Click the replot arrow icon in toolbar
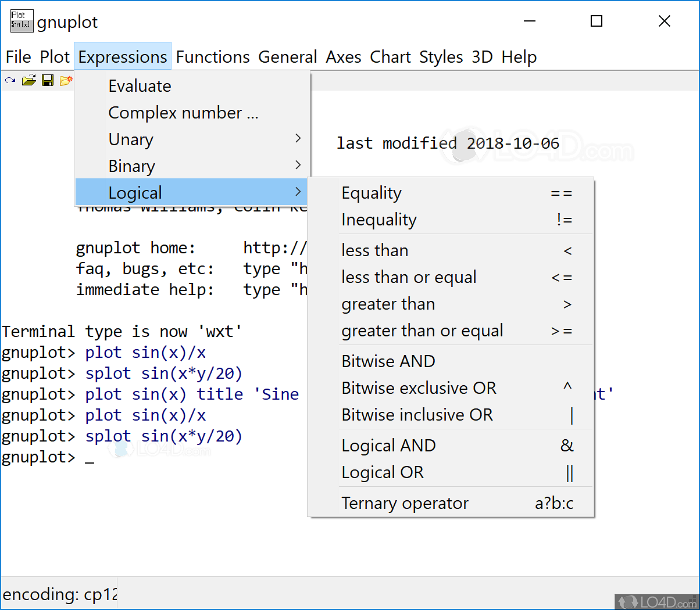Screen dimensions: 700x610 click(x=10, y=80)
